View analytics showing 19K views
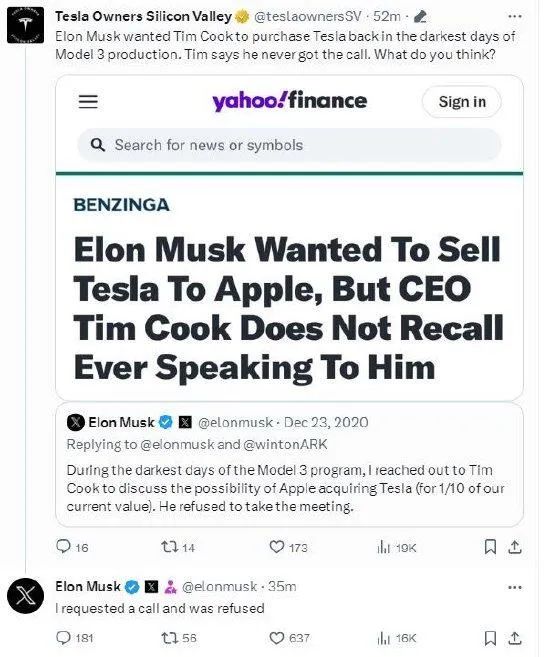 (x=397, y=547)
